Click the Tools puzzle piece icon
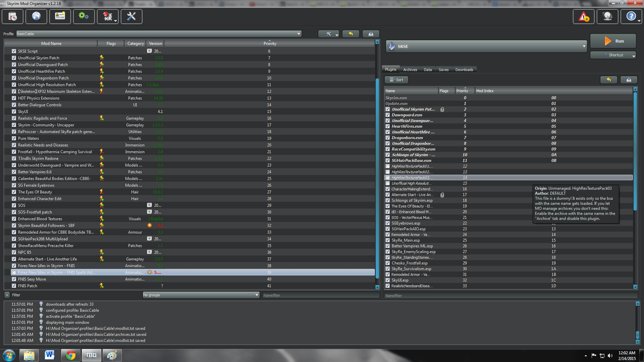This screenshot has height=362, width=644. tap(108, 16)
